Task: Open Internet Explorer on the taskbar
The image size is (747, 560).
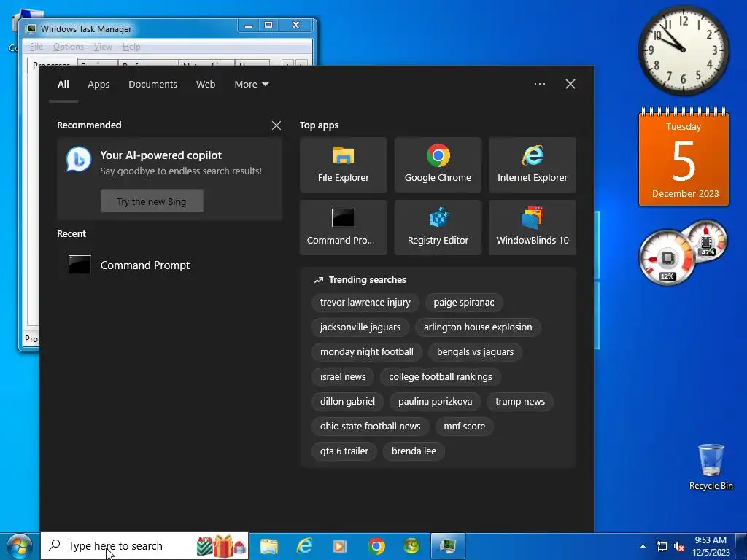Action: 304,546
